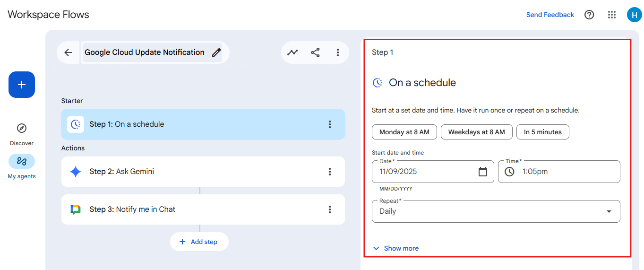This screenshot has height=270, width=644.
Task: Select Step 2: Ask Gemini
Action: pyautogui.click(x=189, y=172)
